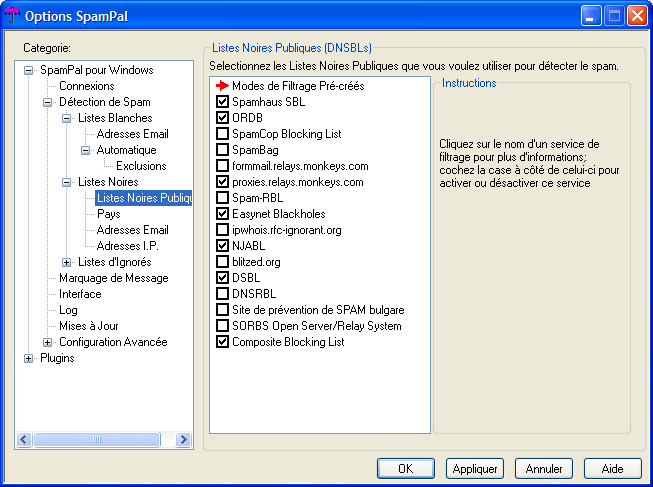Click the Appliquer button
653x487 pixels.
tap(475, 469)
